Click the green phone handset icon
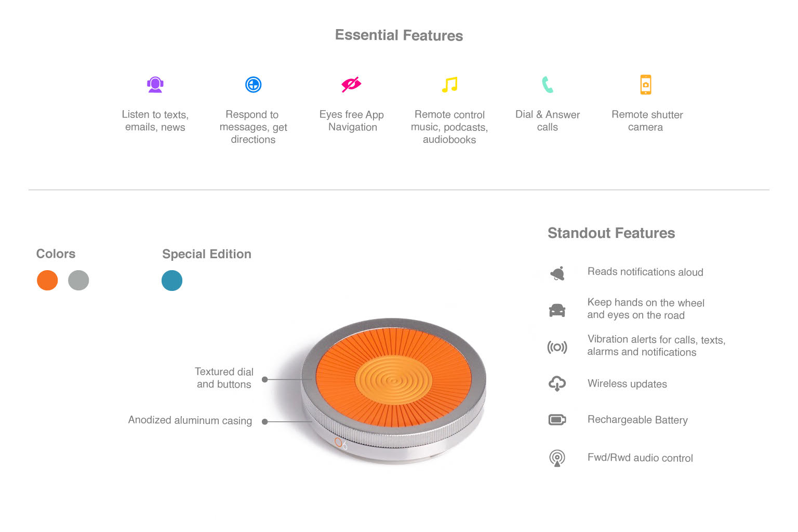This screenshot has height=532, width=798. pos(548,84)
